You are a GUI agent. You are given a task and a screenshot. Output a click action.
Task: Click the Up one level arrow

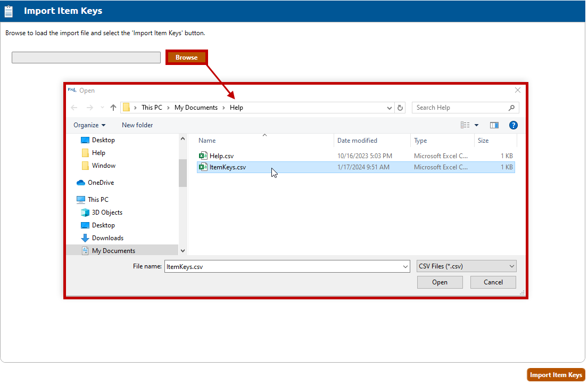coord(113,108)
